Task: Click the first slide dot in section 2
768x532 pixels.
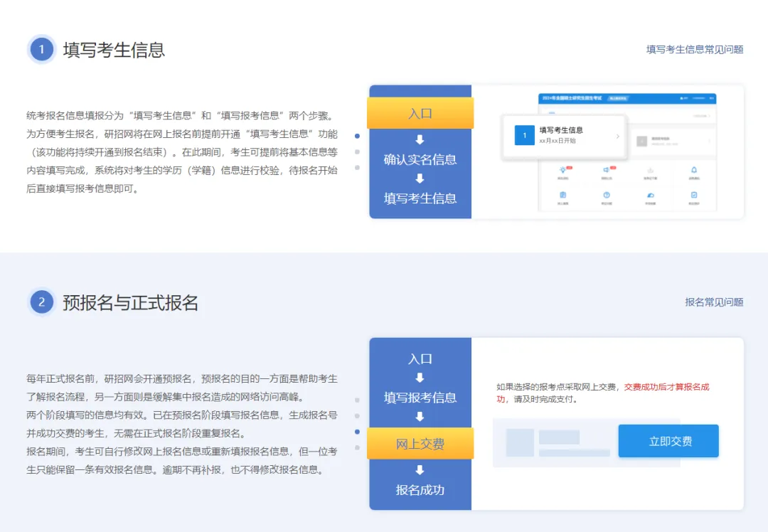Action: (357, 400)
